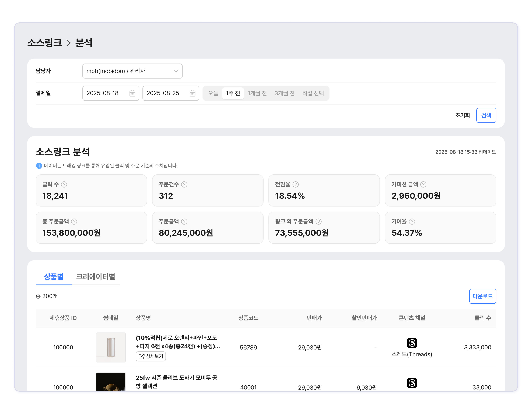
Task: Click help icon next to 전환율
Action: (295, 184)
